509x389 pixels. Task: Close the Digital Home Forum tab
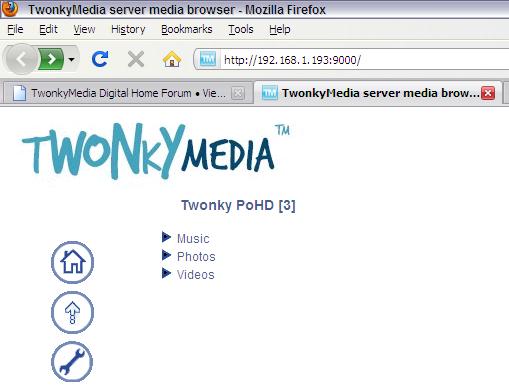(x=238, y=93)
